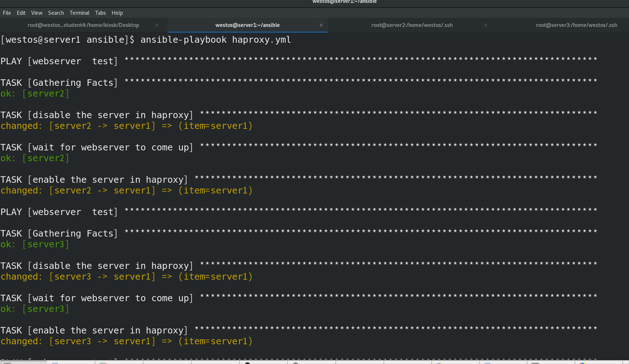The width and height of the screenshot is (629, 364).
Task: Close the root@server2 .ssh tab
Action: 486,25
